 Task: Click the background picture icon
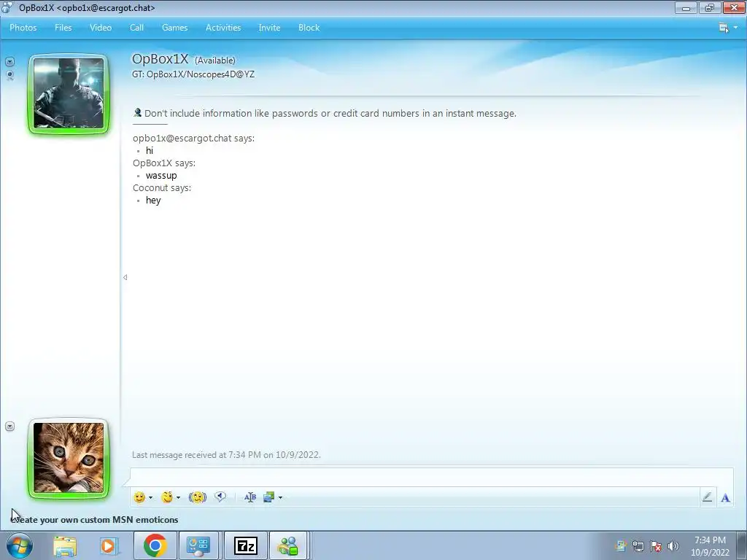pos(268,497)
